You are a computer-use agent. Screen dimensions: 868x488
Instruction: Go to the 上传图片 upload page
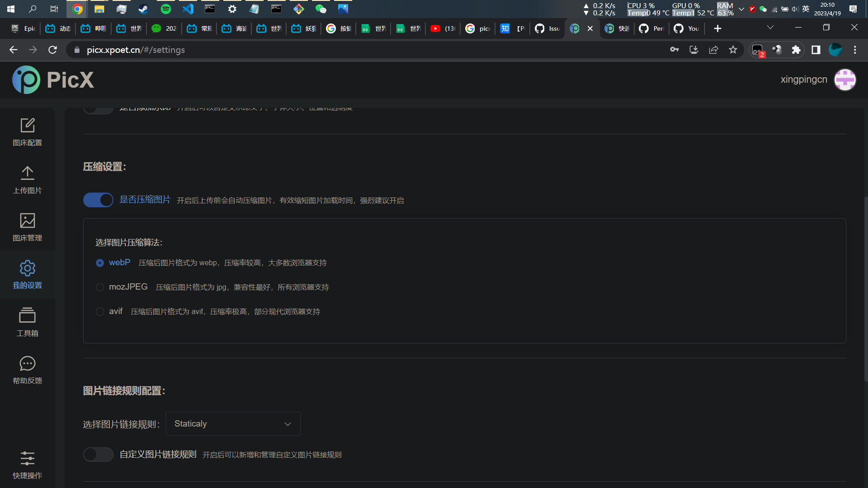pyautogui.click(x=27, y=180)
